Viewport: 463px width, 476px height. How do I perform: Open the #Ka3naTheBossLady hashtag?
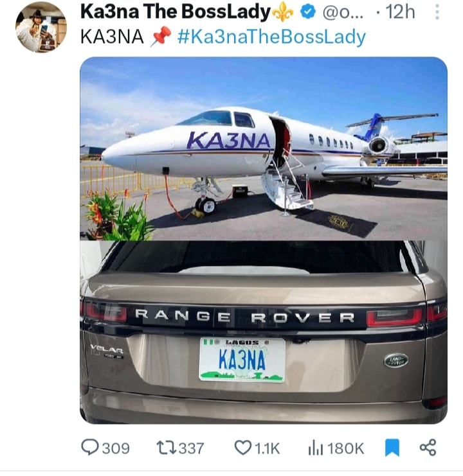pyautogui.click(x=271, y=37)
